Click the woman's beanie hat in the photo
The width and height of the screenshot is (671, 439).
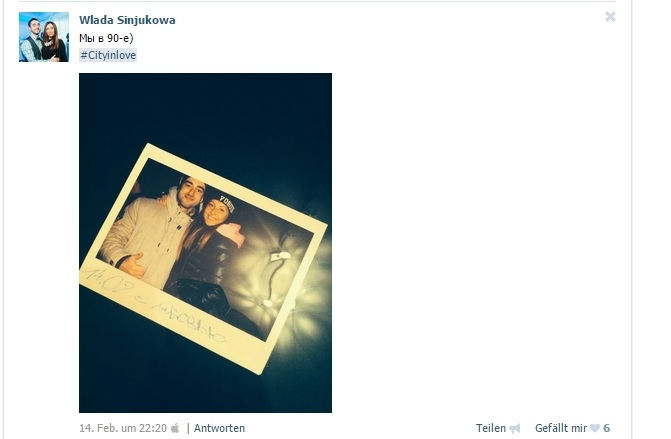tap(220, 201)
